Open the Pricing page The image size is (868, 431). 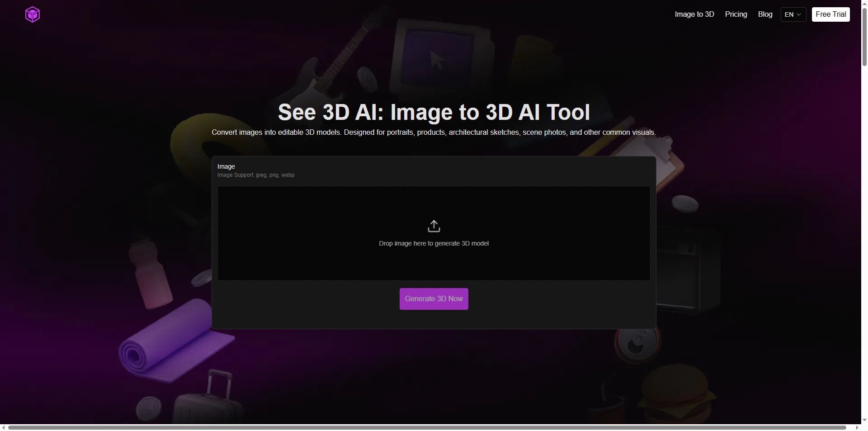(736, 14)
